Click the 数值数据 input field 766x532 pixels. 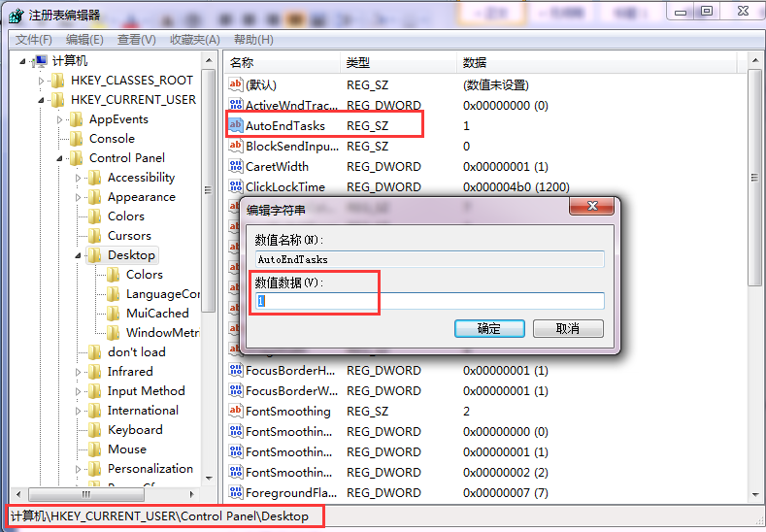pos(430,301)
